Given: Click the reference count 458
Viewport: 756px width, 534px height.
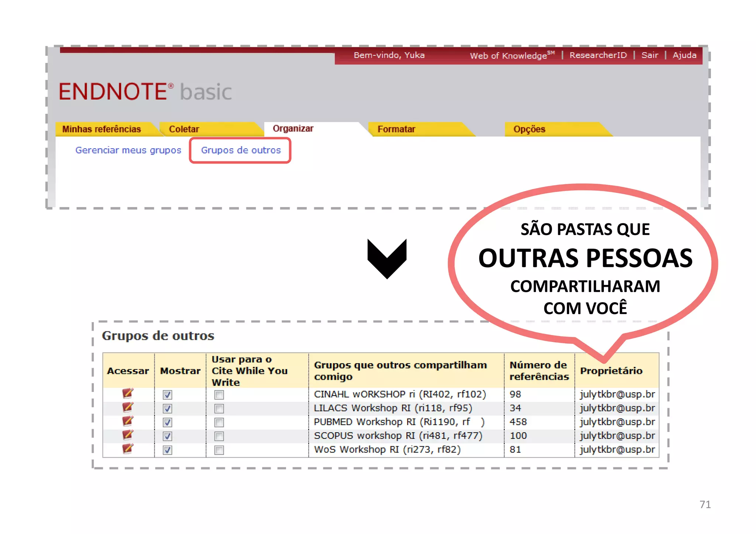Looking at the screenshot, I should [518, 422].
